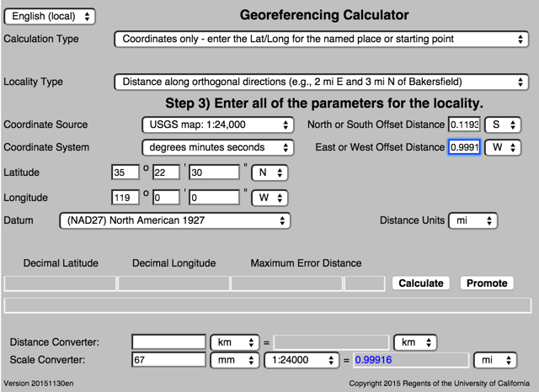Click the Distance Converter input field
The image size is (539, 392).
point(168,342)
